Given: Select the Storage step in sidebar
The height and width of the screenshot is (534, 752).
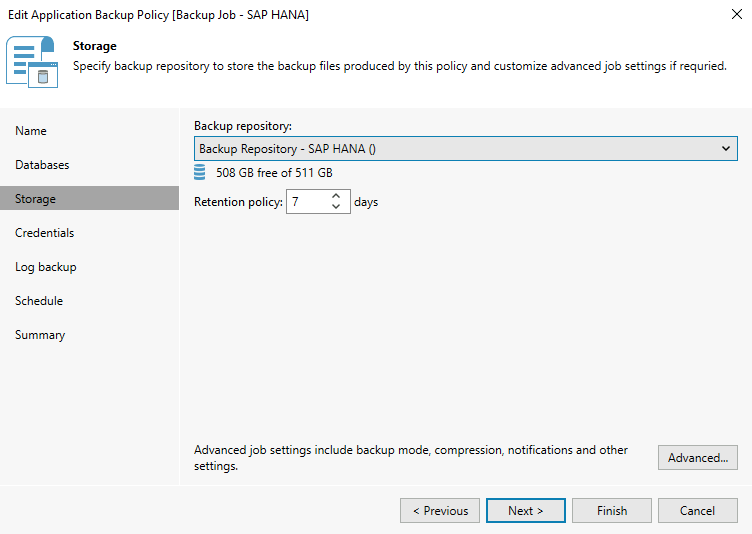Looking at the screenshot, I should (x=36, y=199).
